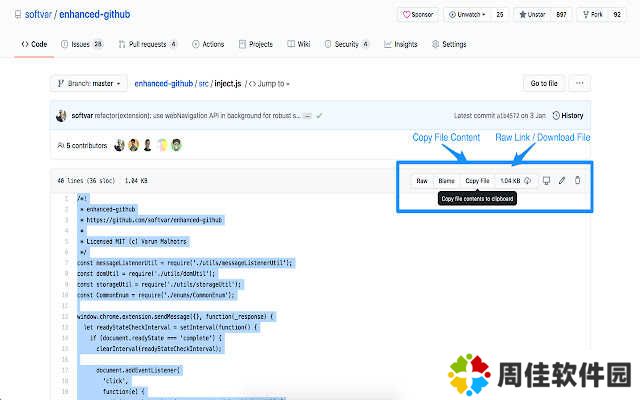Click the Copy File button

[477, 180]
